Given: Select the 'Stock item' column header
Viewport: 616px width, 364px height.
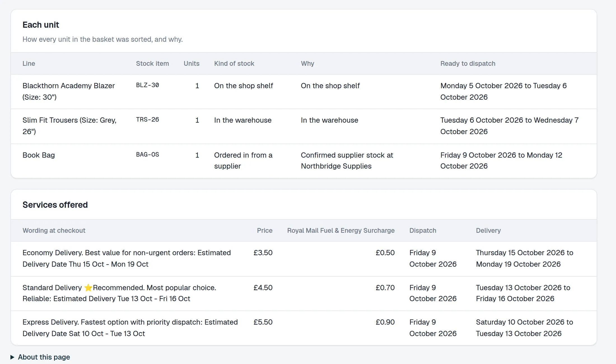Looking at the screenshot, I should [152, 63].
